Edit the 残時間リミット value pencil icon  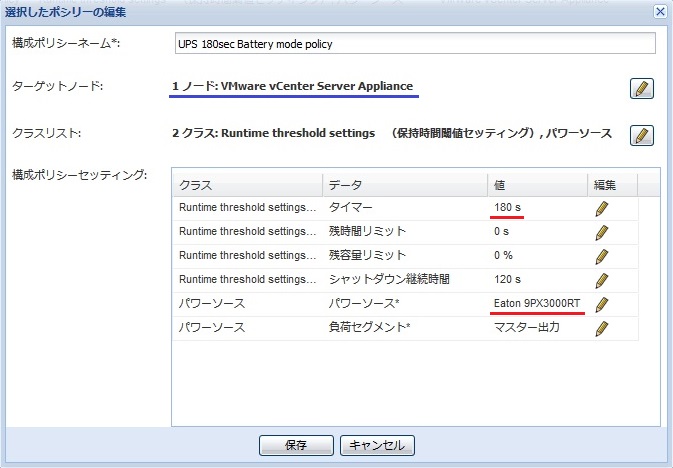[x=601, y=232]
